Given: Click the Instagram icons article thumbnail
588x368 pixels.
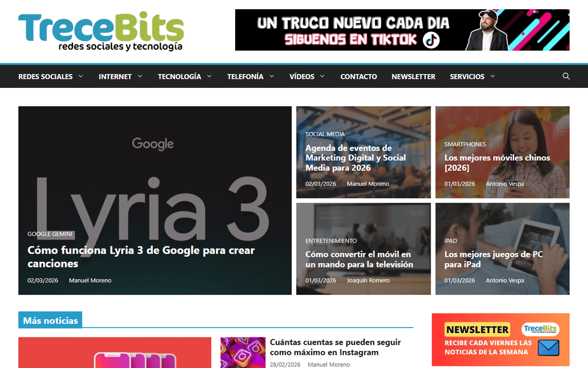Looking at the screenshot, I should (243, 353).
